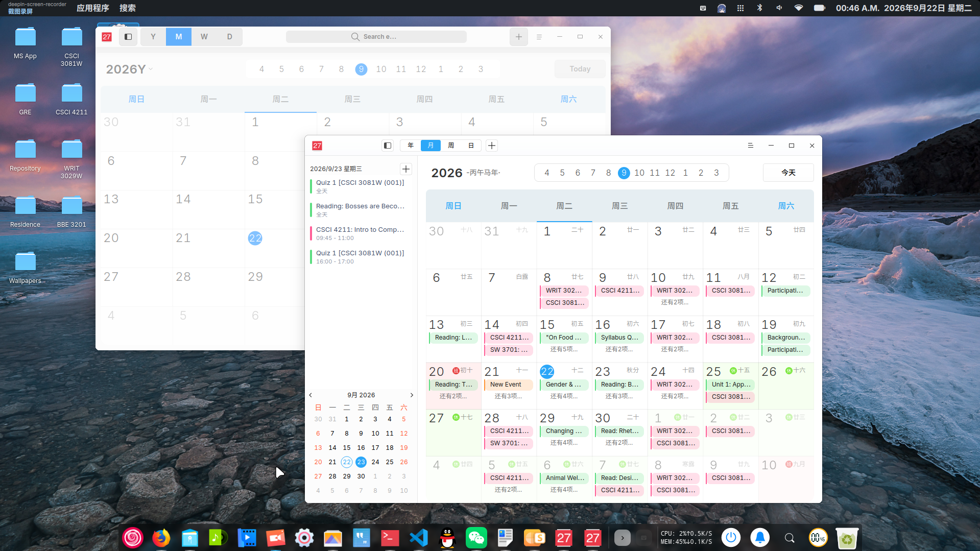Expand 还有2项 more events on the 10th
The width and height of the screenshot is (980, 551).
[675, 302]
